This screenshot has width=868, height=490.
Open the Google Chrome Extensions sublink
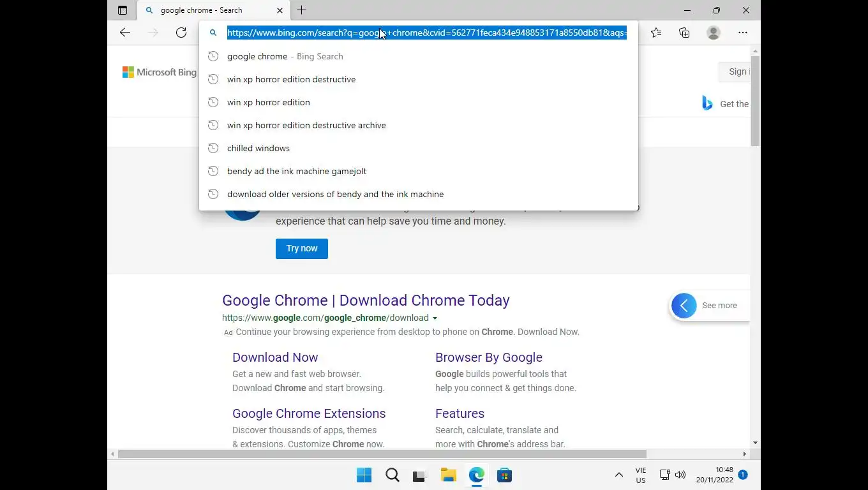click(309, 413)
